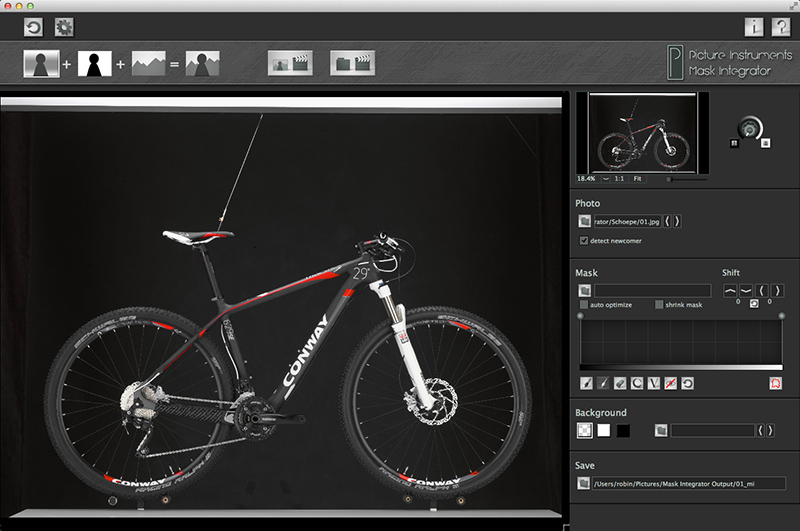
Task: Click the rotary gear knob control
Action: pyautogui.click(x=749, y=129)
